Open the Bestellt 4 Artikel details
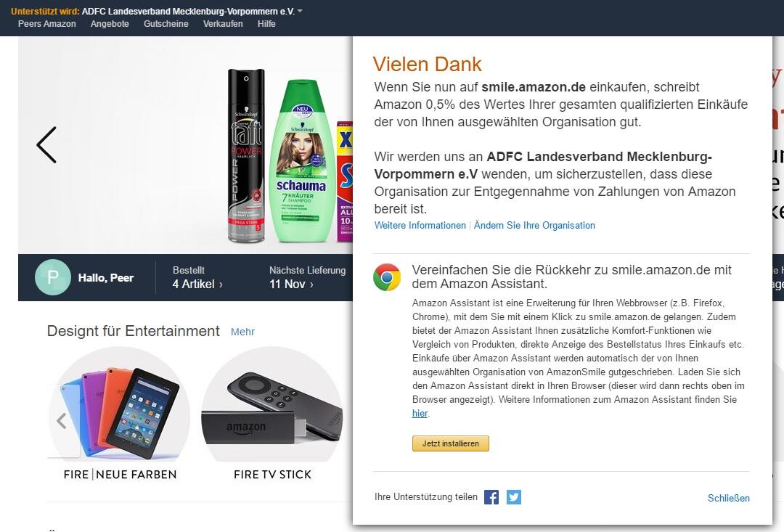The image size is (784, 532). coord(197,277)
